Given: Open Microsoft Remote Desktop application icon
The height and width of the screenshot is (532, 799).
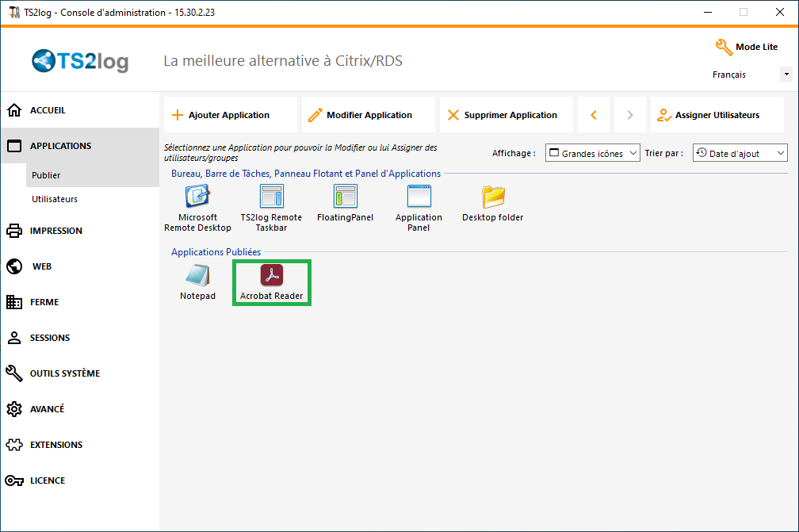Looking at the screenshot, I should 197,196.
